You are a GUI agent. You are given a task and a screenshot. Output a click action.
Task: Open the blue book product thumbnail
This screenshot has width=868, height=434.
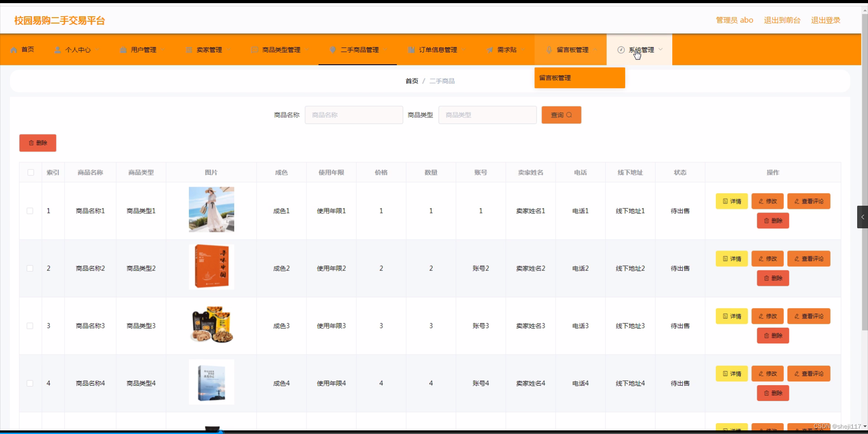click(x=212, y=382)
